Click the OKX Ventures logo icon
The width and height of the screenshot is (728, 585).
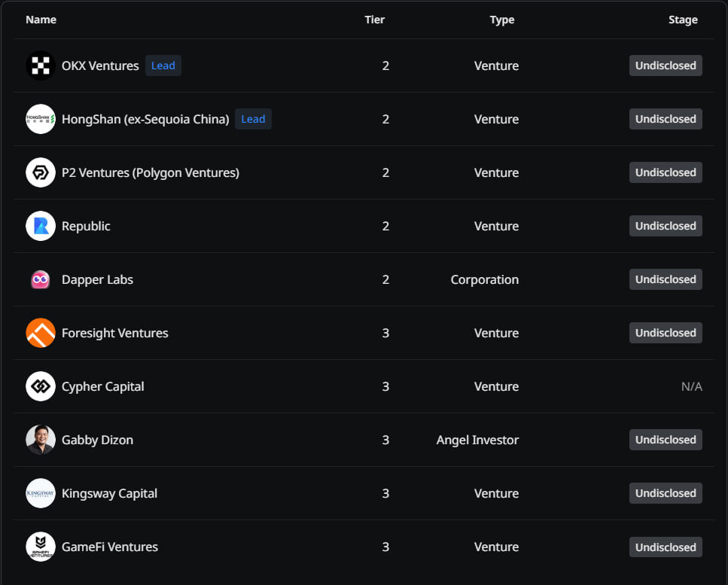coord(41,66)
